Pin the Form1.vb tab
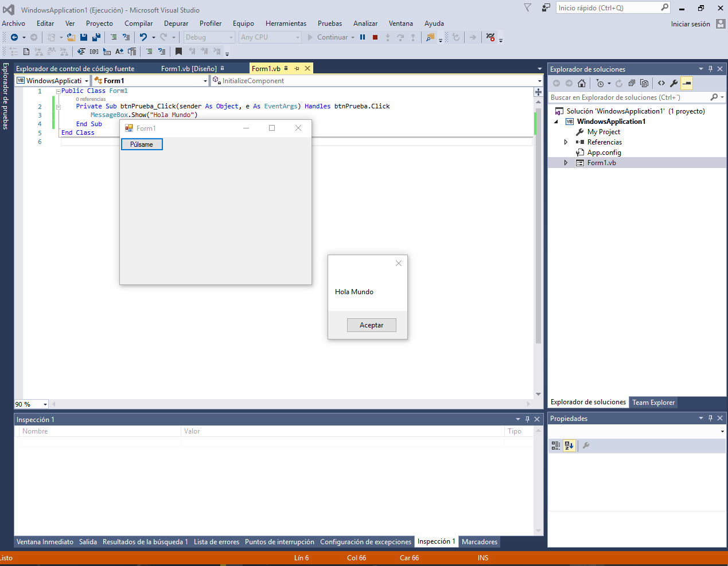Image resolution: width=728 pixels, height=566 pixels. (x=297, y=68)
